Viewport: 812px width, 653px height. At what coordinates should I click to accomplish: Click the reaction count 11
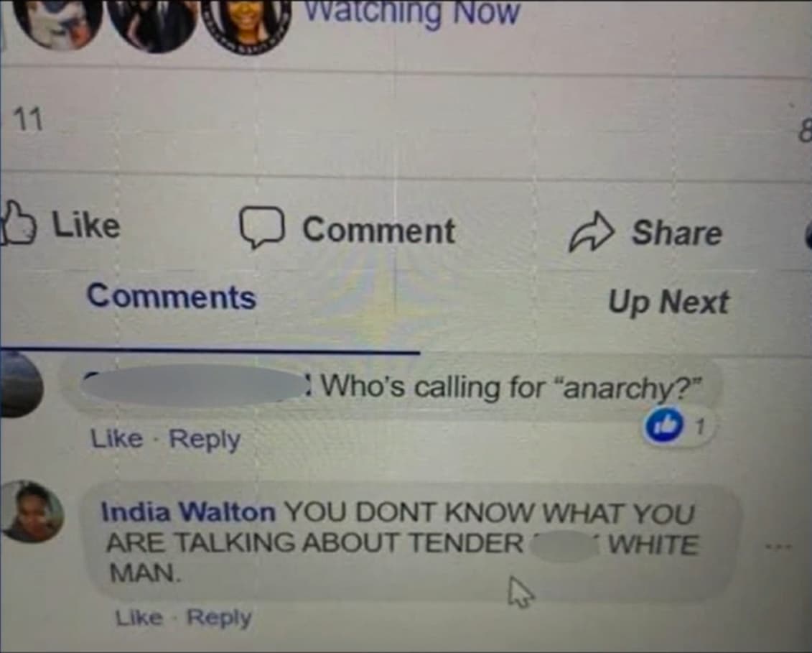29,120
